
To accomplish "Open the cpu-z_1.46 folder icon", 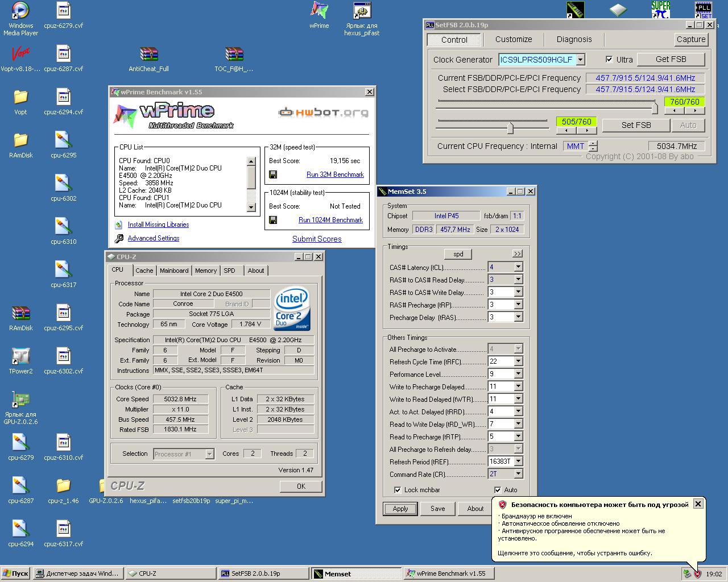I will pyautogui.click(x=63, y=485).
